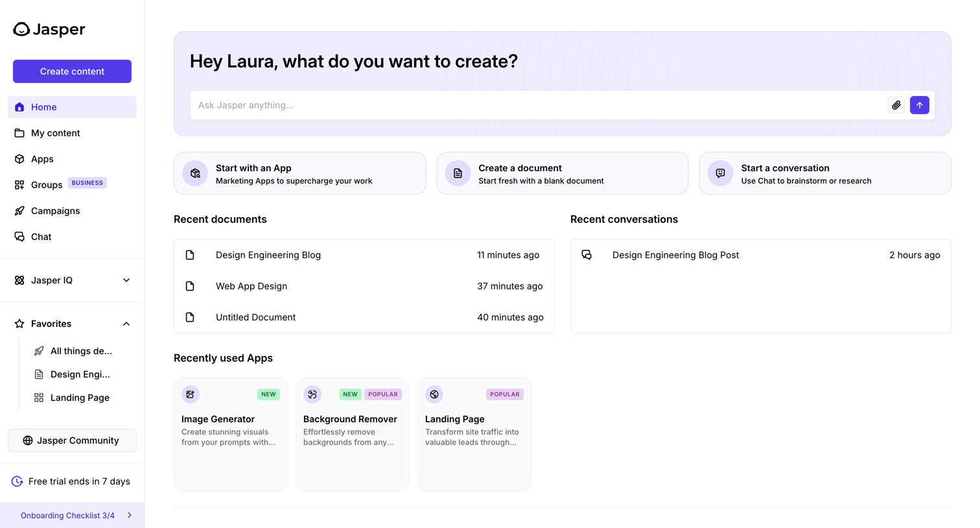The width and height of the screenshot is (980, 528).
Task: Click the Landing Page app globe icon
Action: coord(434,394)
